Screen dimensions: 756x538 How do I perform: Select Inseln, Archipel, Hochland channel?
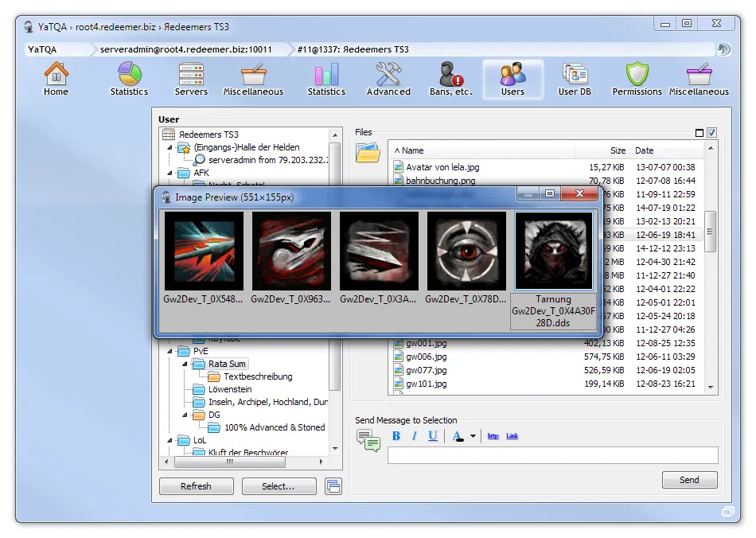click(268, 402)
